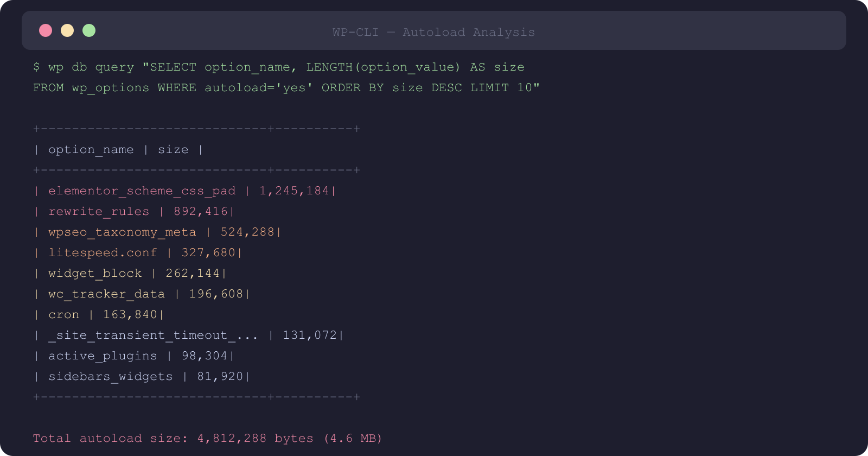The image size is (868, 456).
Task: Select the elementor_scheme_css_pad option row
Action: coord(141,191)
